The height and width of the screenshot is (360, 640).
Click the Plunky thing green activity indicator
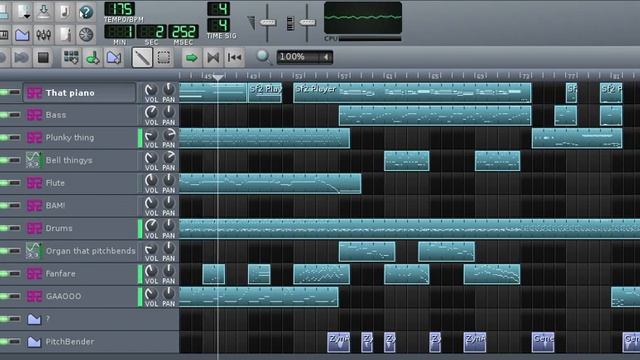[140, 138]
